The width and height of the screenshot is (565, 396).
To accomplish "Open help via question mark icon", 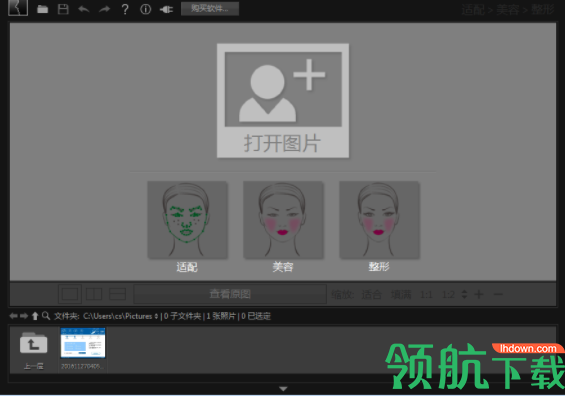I will pos(125,9).
